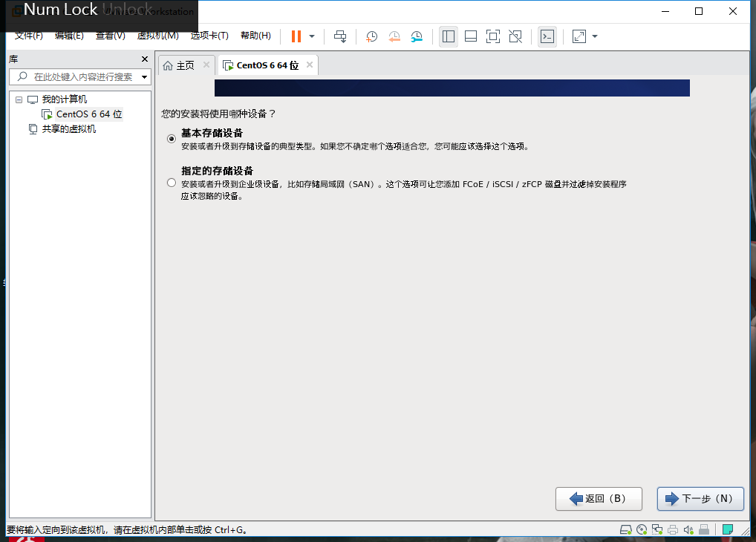Enter full screen mode icon

click(493, 36)
